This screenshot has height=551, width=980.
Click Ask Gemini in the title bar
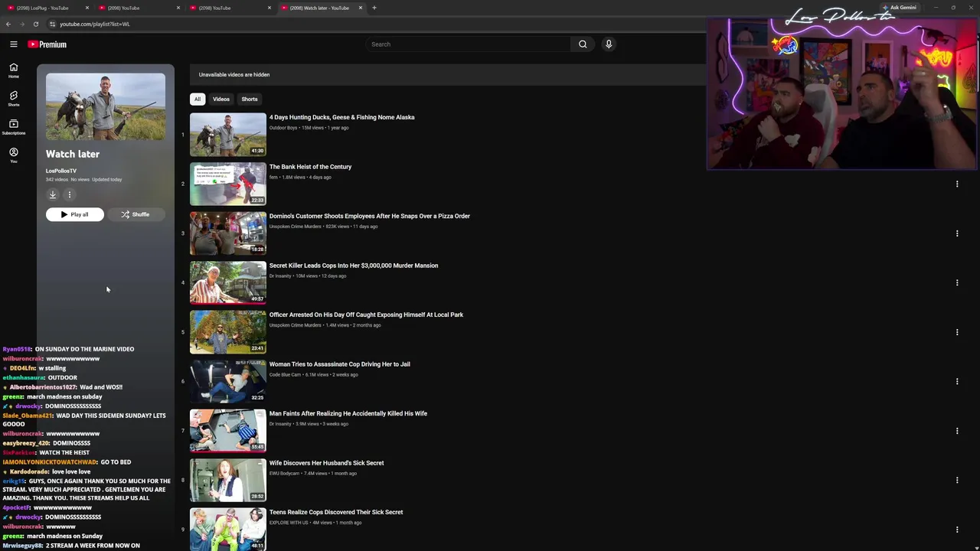(x=899, y=8)
